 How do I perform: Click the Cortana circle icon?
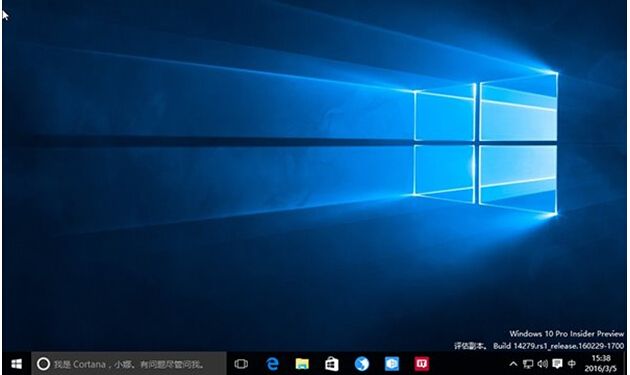click(43, 364)
